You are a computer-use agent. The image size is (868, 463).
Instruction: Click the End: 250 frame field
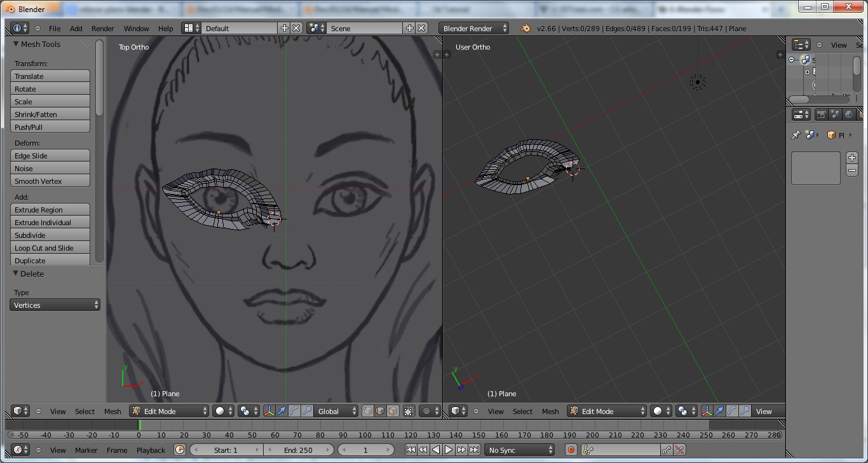(297, 450)
